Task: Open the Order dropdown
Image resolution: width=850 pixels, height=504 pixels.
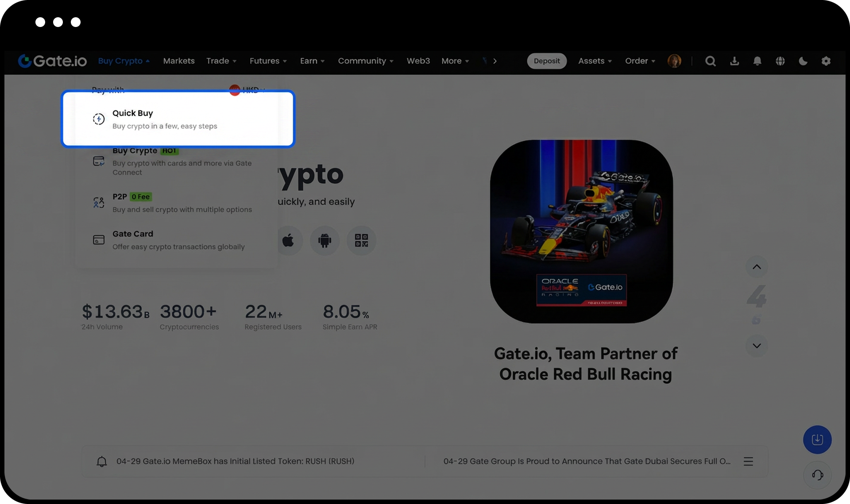Action: point(640,61)
